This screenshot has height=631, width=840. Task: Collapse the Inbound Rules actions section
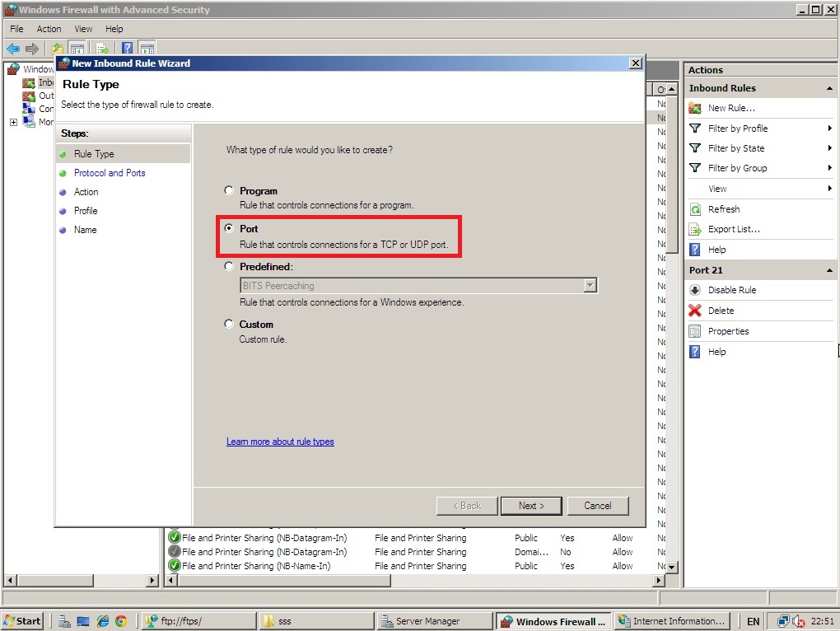829,88
